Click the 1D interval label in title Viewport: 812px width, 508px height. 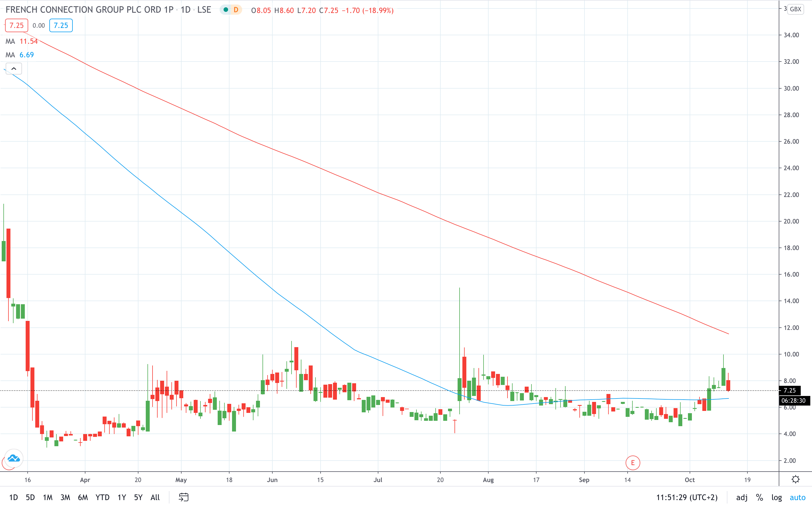coord(186,10)
